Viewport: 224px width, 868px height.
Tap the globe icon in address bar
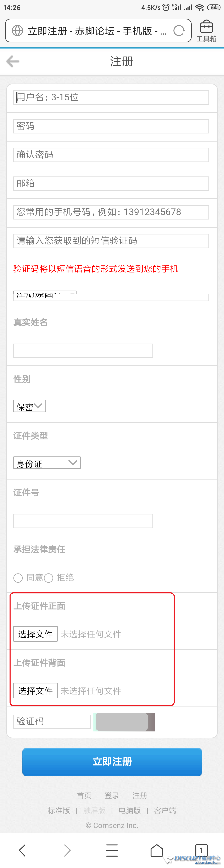[x=17, y=31]
